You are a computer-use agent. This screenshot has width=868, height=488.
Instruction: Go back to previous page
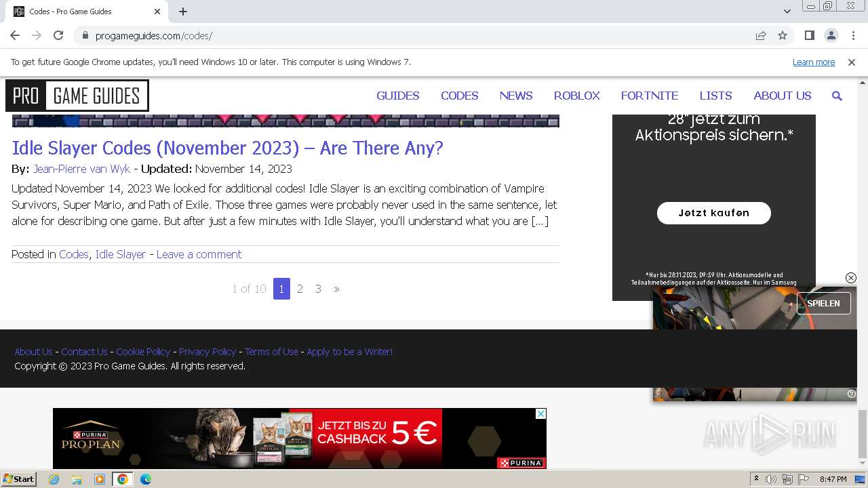point(15,35)
